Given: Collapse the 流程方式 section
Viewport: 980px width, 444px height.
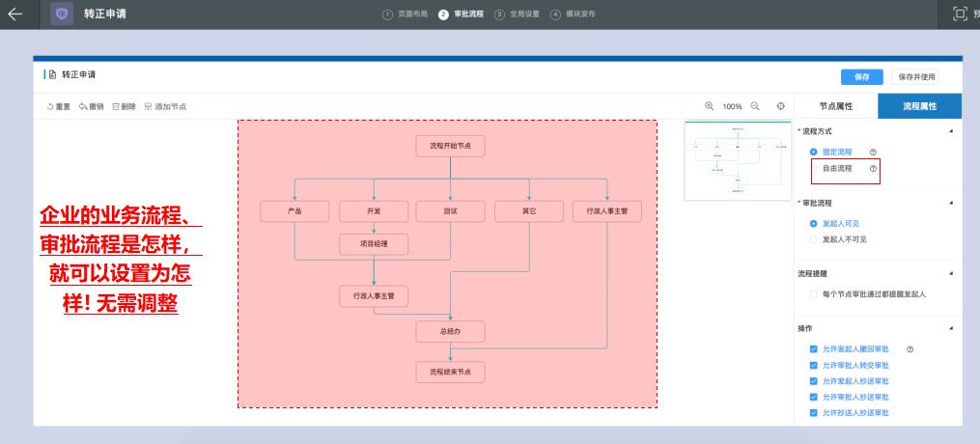Looking at the screenshot, I should (950, 130).
